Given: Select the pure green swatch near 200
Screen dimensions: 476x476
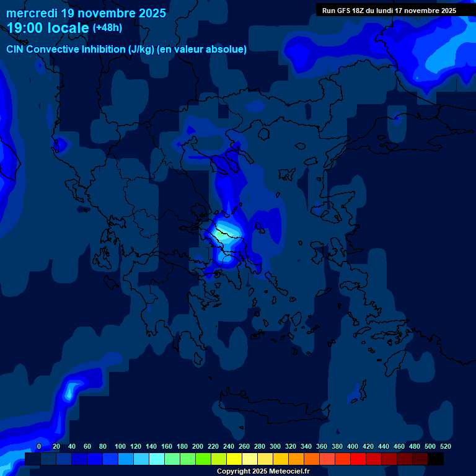Looking at the screenshot, I should [203, 459].
